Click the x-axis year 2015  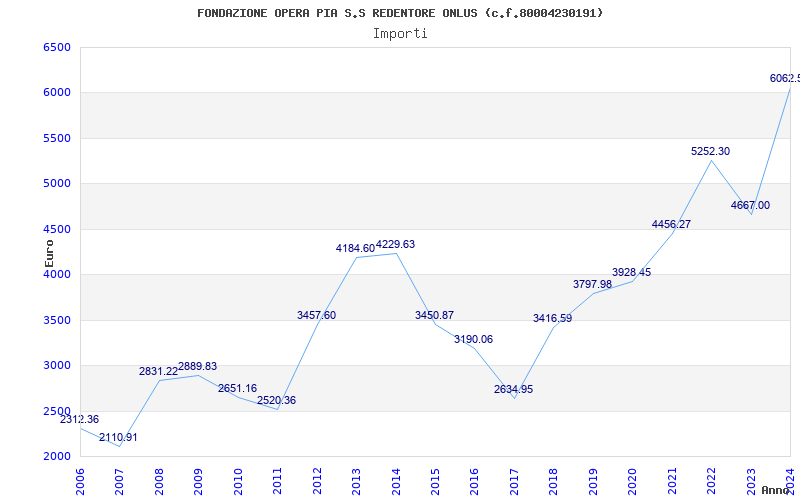435,482
